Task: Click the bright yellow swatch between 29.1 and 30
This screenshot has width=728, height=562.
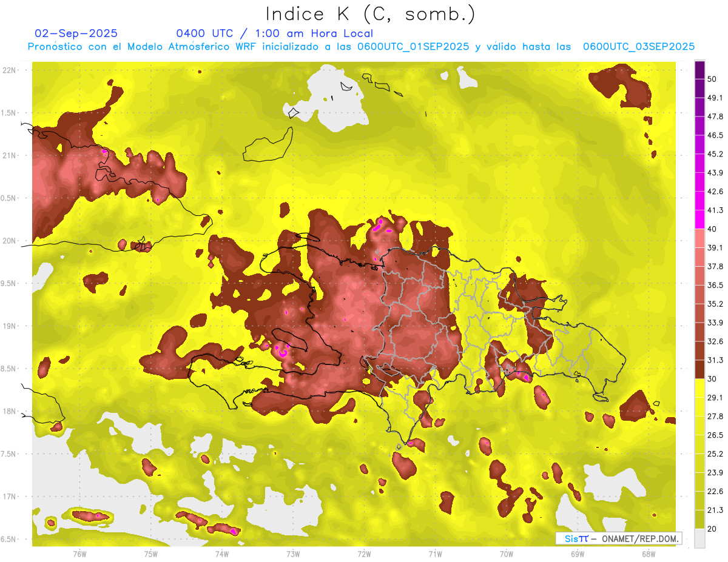Action: coord(699,389)
